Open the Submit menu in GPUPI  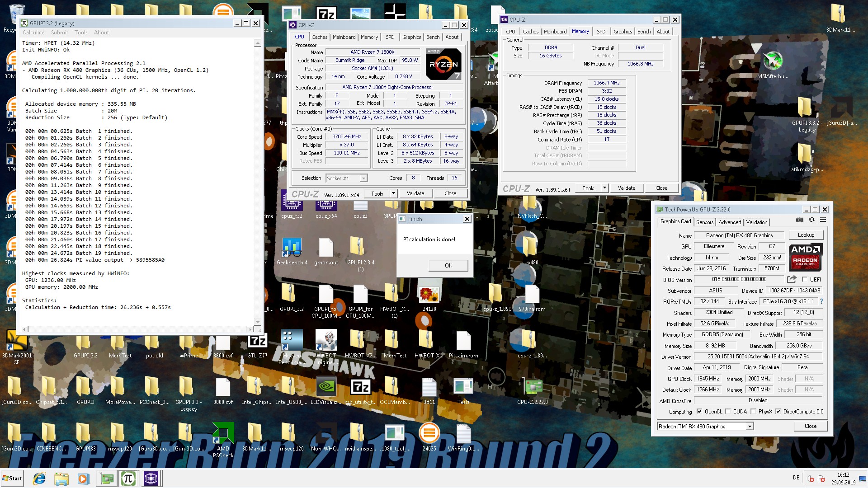(x=60, y=33)
